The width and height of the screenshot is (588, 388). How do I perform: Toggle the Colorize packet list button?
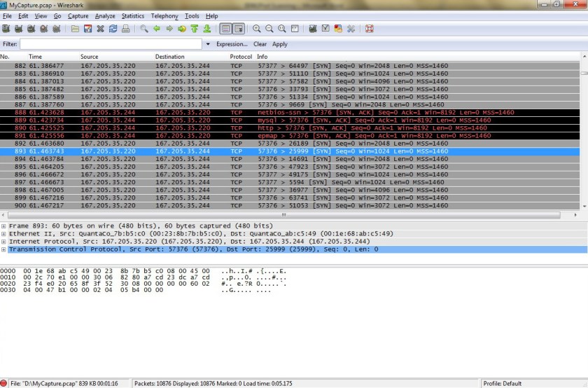pyautogui.click(x=226, y=29)
